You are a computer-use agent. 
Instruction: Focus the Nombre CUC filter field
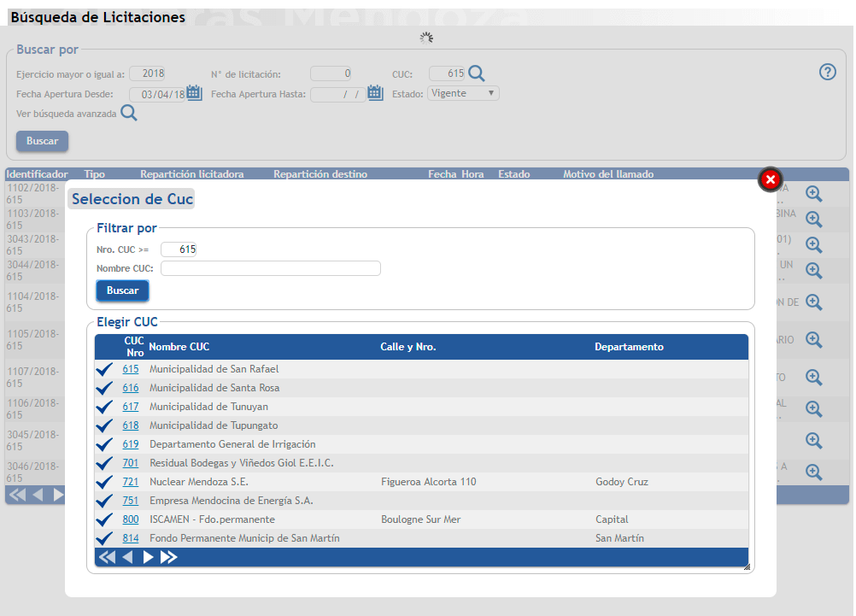tap(271, 268)
